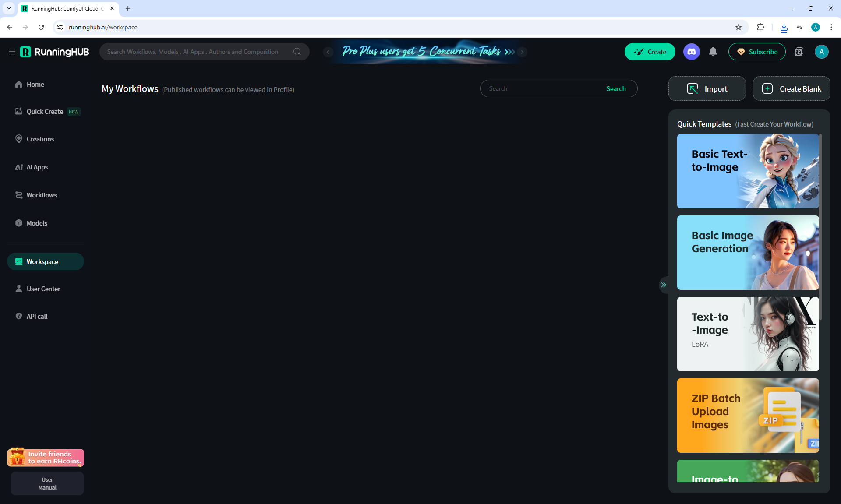This screenshot has width=841, height=504.
Task: Open notifications with the bell icon
Action: click(713, 52)
